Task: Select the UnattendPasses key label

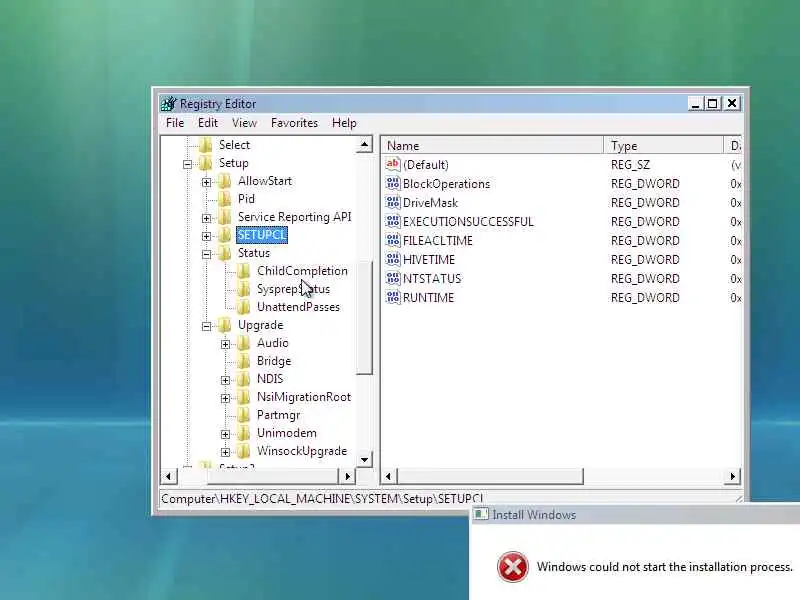Action: pyautogui.click(x=298, y=307)
